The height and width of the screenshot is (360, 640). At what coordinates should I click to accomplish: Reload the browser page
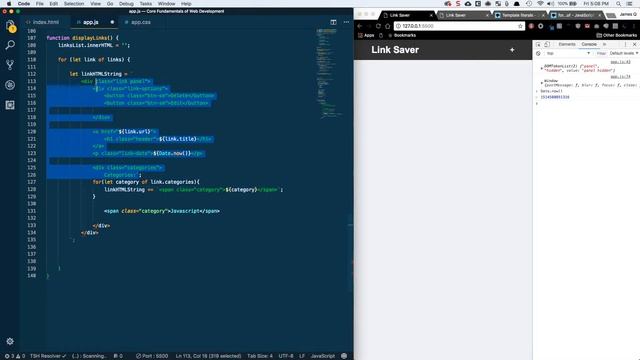click(x=378, y=26)
